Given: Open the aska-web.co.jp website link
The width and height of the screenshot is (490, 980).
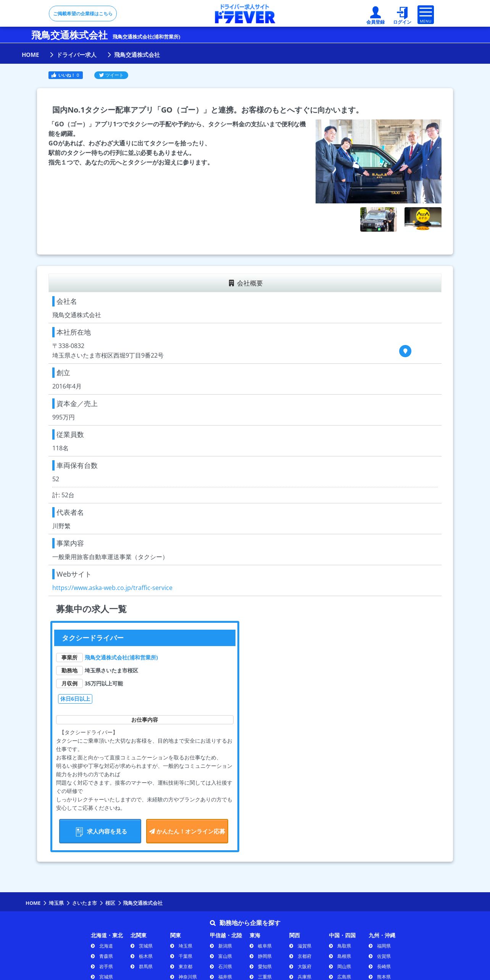Looking at the screenshot, I should tap(112, 588).
